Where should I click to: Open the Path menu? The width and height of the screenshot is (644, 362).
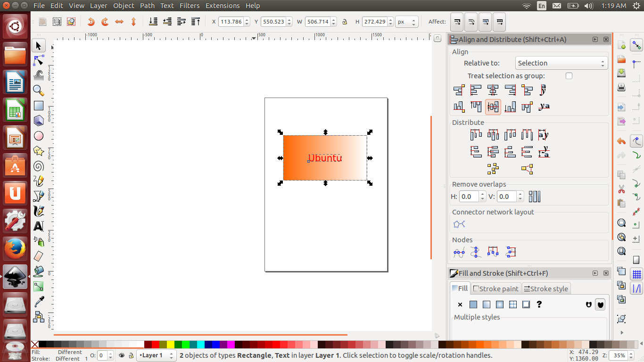click(x=147, y=6)
